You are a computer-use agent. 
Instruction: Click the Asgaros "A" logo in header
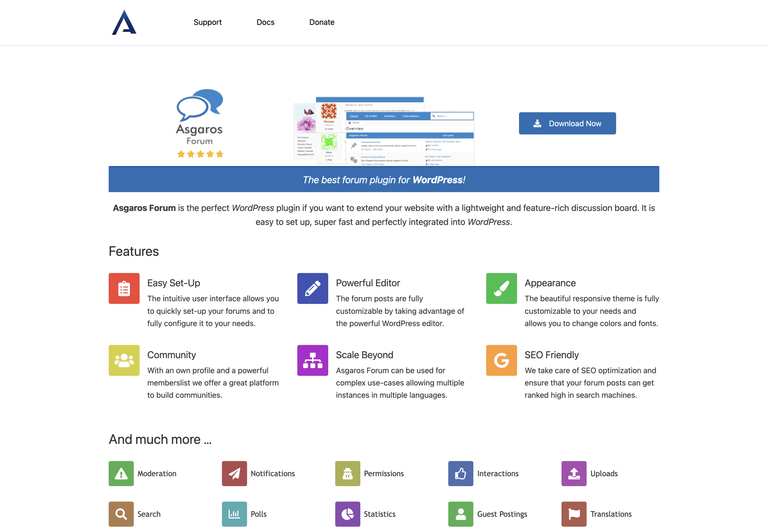coord(124,22)
